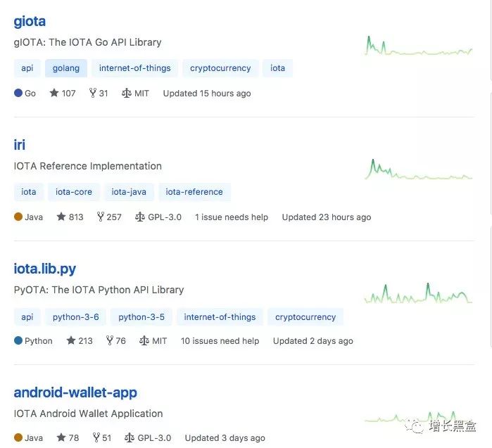The width and height of the screenshot is (492, 448).
Task: Click cryptocurrency tag under giota
Action: point(220,68)
